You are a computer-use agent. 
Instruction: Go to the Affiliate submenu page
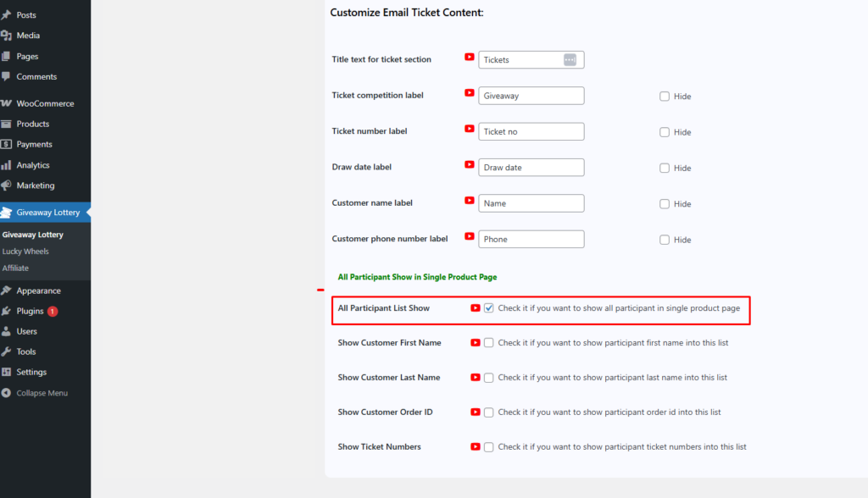[15, 268]
